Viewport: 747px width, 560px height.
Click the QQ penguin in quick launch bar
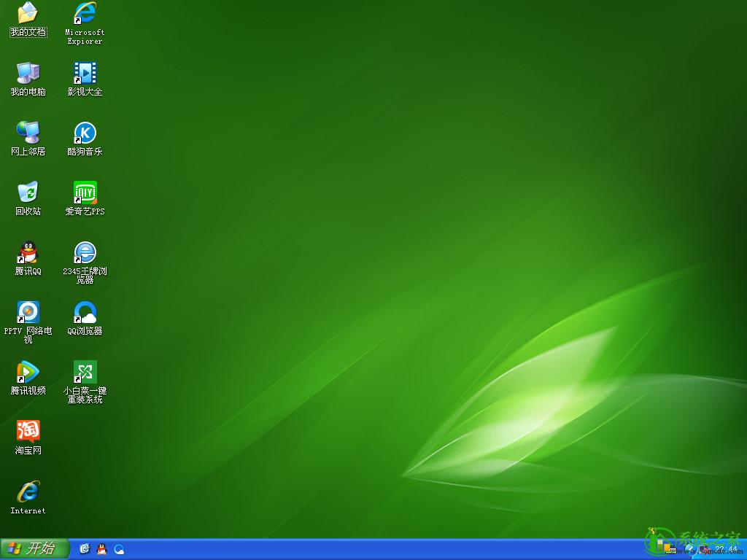pos(101,549)
